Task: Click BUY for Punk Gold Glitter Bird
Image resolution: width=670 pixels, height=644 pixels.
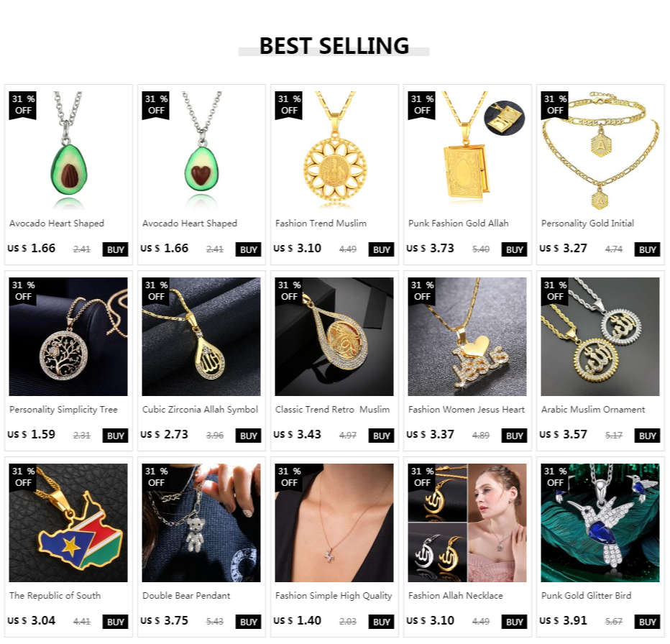Action: tap(647, 622)
